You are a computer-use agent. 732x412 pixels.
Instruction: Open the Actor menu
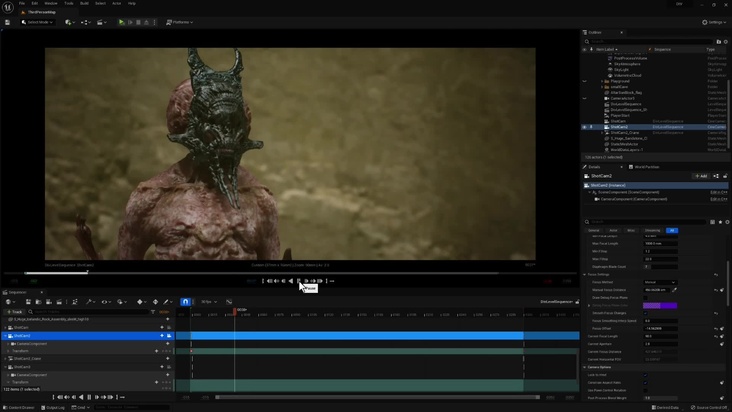pos(116,3)
